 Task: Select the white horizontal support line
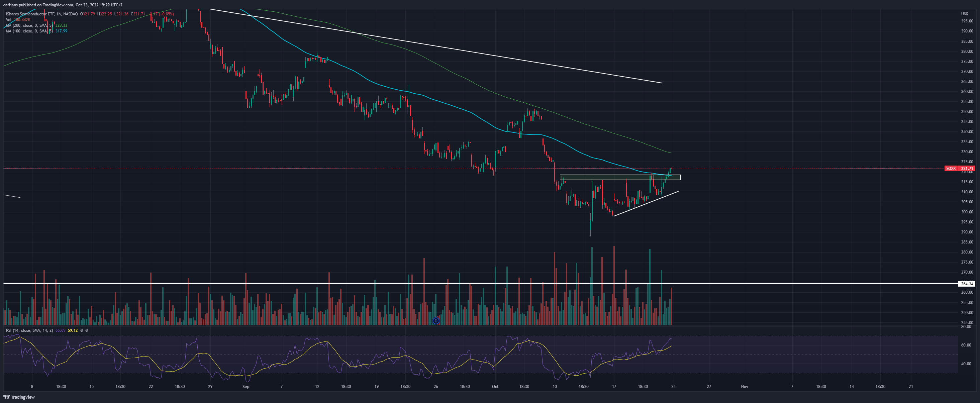tap(479, 284)
